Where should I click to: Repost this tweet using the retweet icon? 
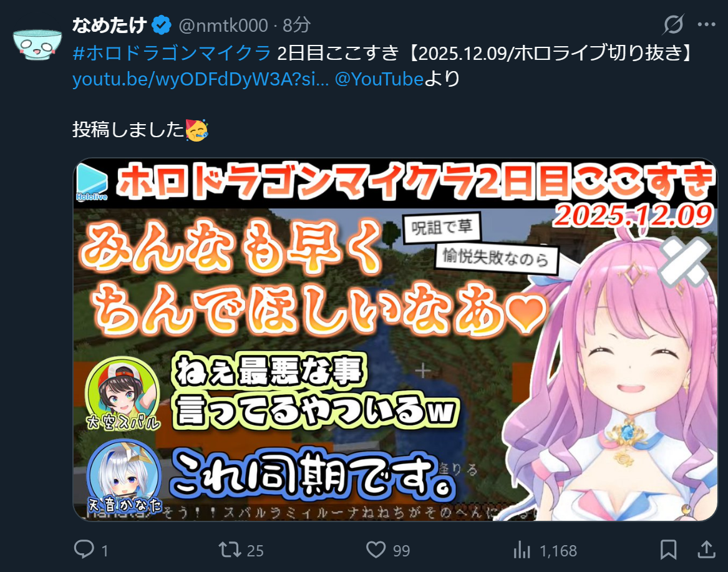230,550
